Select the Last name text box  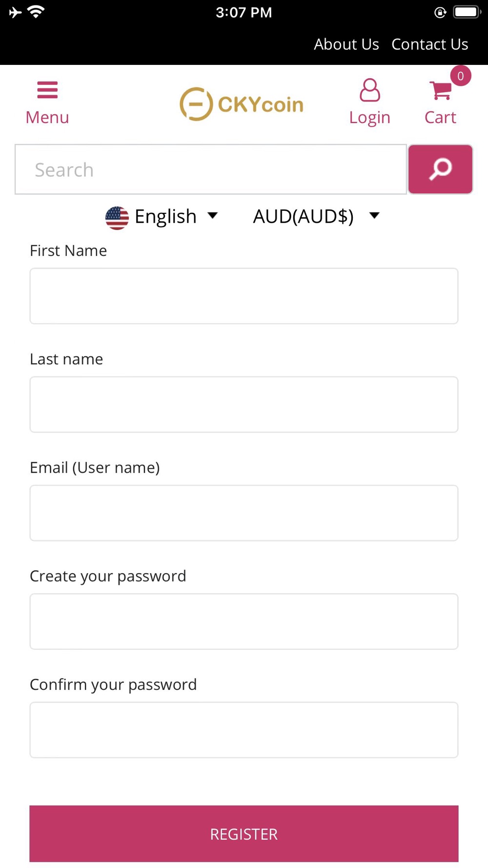click(244, 404)
